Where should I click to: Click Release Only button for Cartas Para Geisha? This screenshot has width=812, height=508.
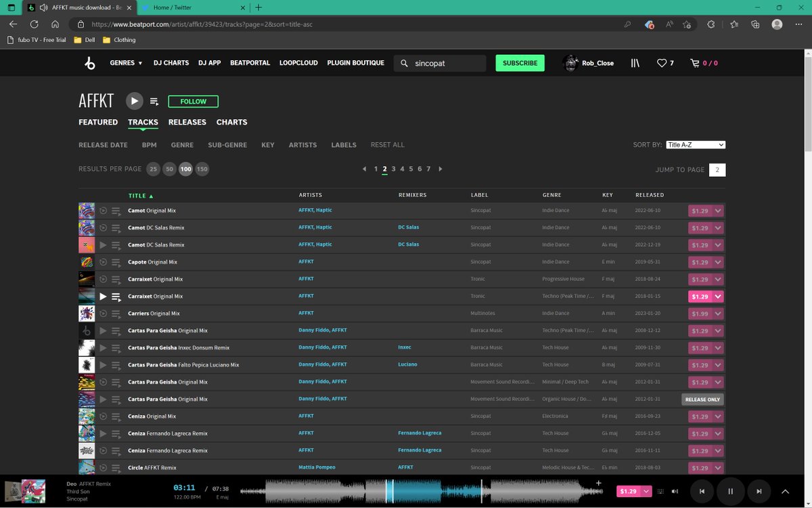(x=702, y=400)
